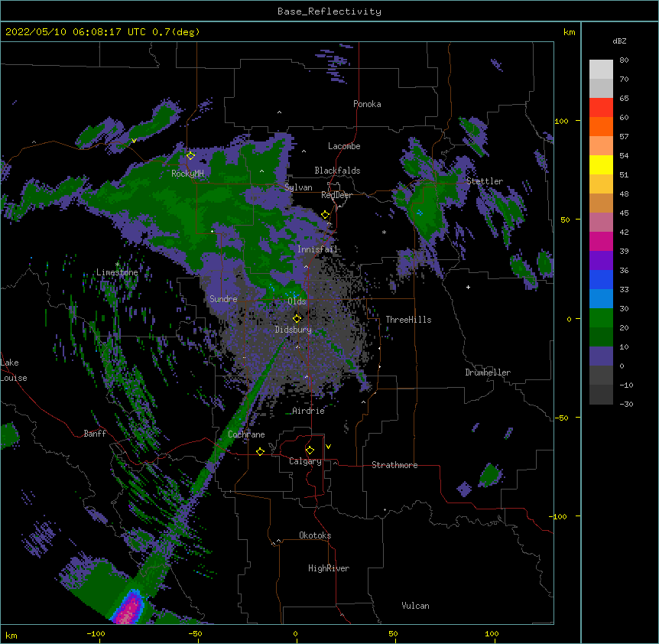Select the 65 dBZ red color swatch
The image size is (659, 644).
[x=601, y=107]
